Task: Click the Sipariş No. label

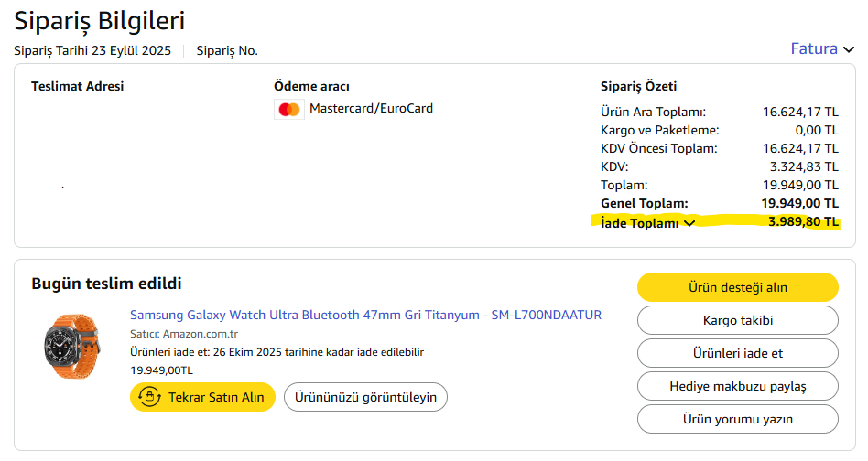Action: click(x=227, y=51)
